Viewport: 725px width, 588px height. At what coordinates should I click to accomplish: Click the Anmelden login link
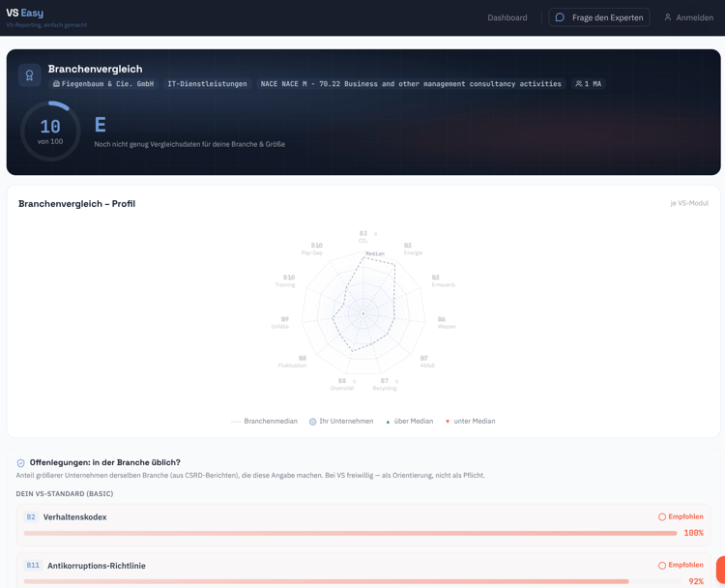(689, 17)
